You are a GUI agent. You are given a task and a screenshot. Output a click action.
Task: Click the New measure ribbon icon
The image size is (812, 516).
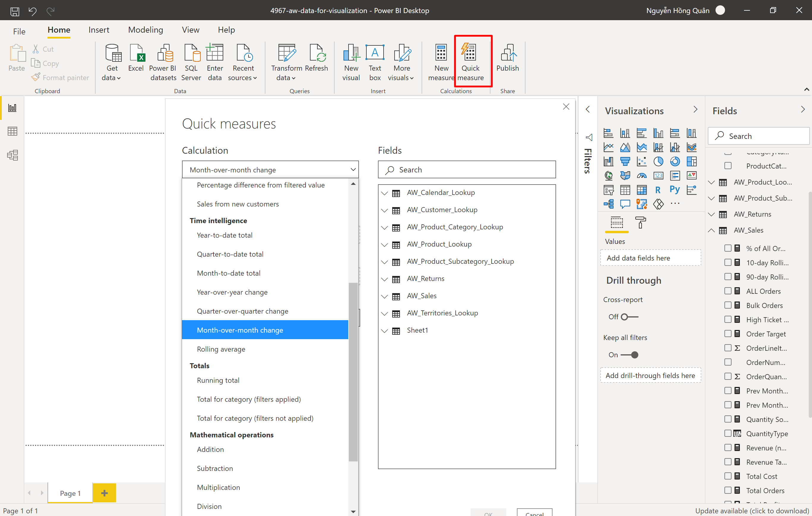[x=441, y=62]
